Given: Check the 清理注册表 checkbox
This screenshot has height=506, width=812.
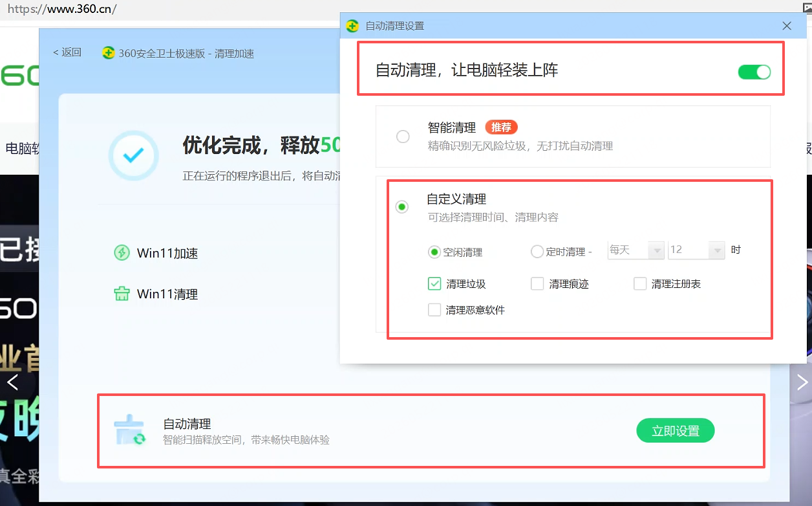Looking at the screenshot, I should pos(640,283).
